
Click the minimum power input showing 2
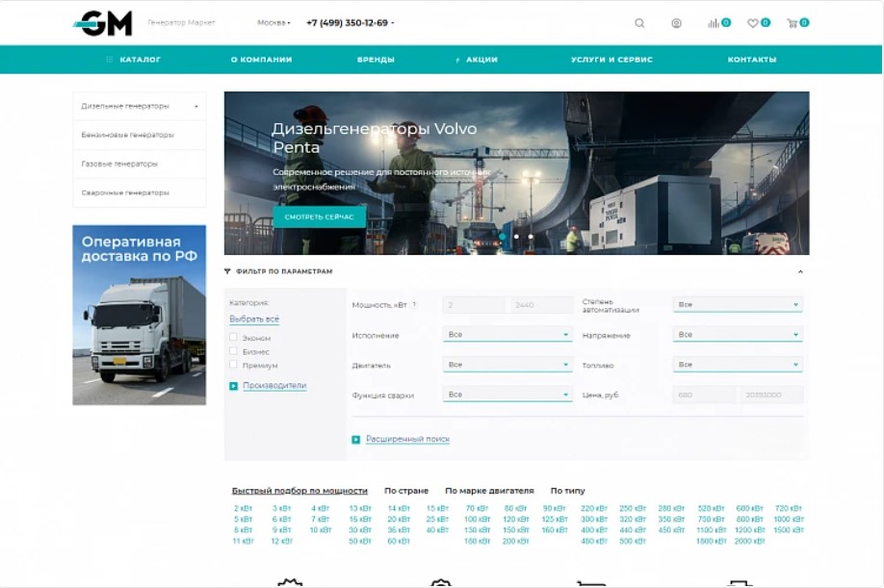[x=476, y=305]
